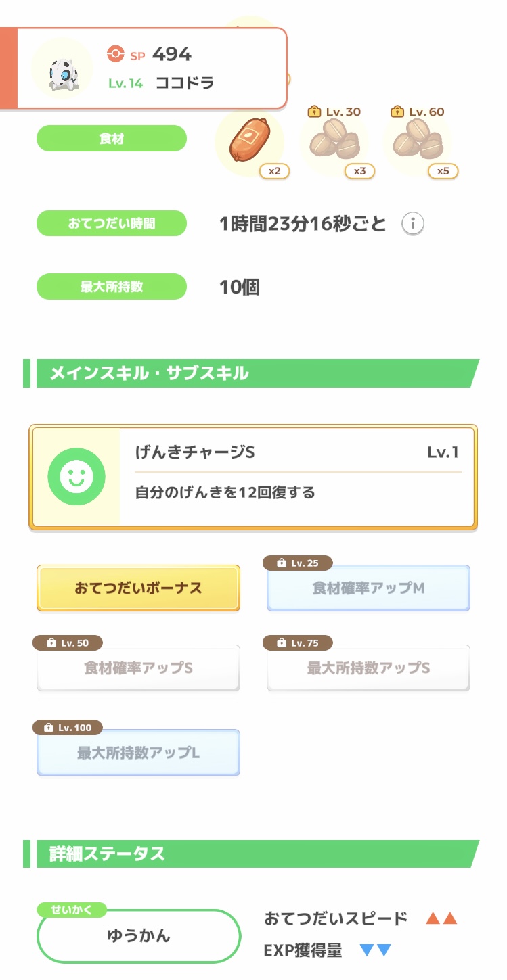Tap the 詳細ステータス section header

250,854
